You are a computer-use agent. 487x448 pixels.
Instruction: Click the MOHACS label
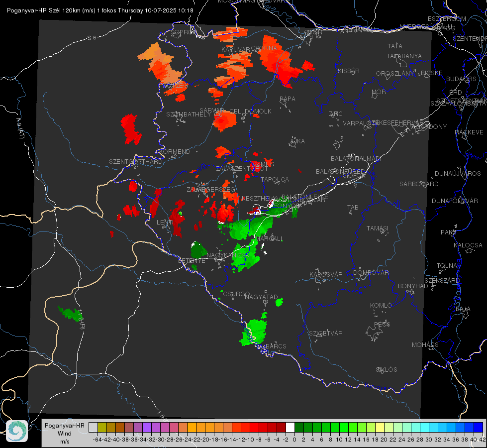click(425, 345)
